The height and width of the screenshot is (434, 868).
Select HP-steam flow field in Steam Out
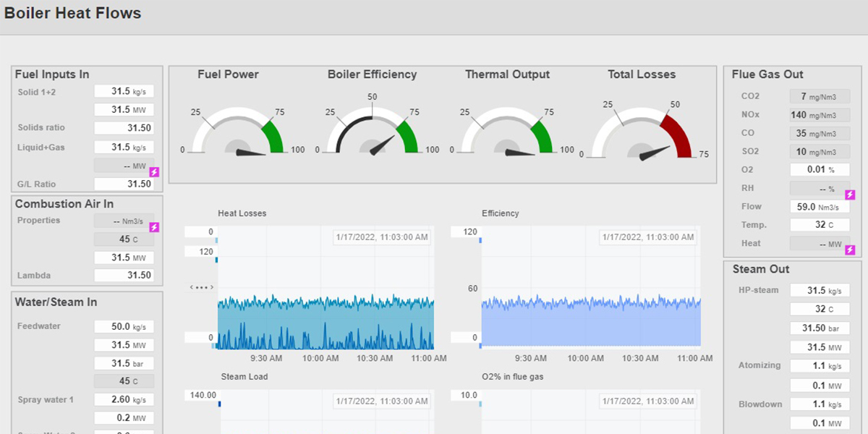click(x=820, y=290)
